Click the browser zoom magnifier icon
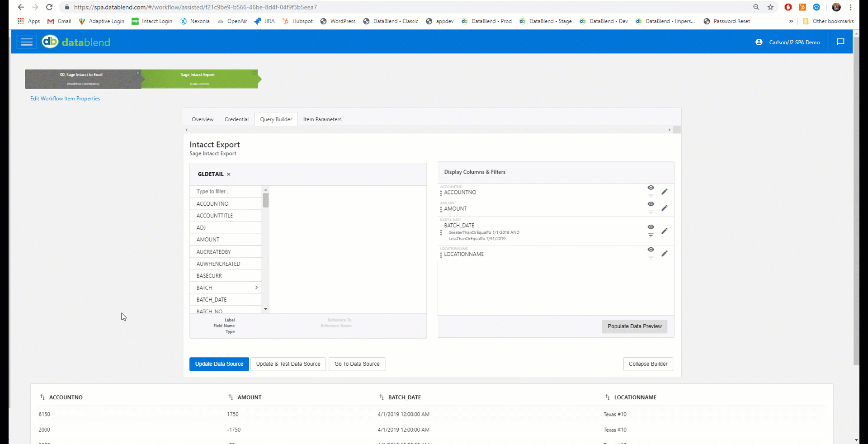 pos(756,7)
